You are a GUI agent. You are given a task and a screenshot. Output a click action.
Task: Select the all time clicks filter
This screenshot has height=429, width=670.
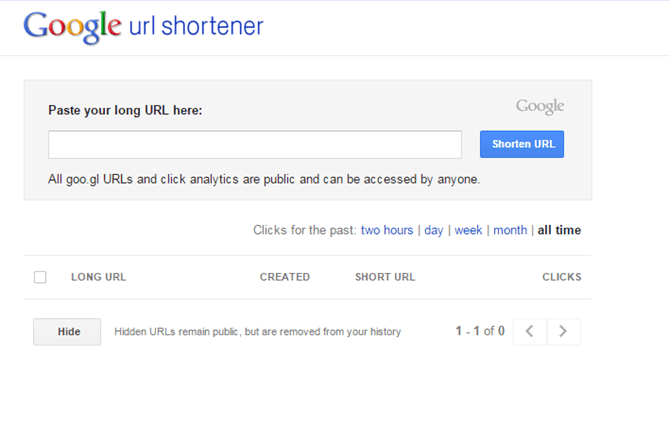tap(559, 230)
